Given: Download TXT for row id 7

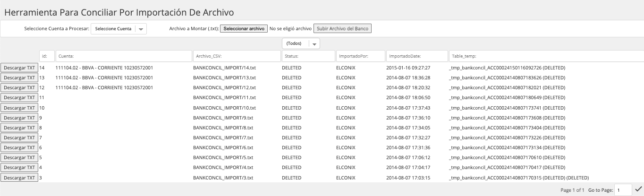Looking at the screenshot, I should [19, 137].
